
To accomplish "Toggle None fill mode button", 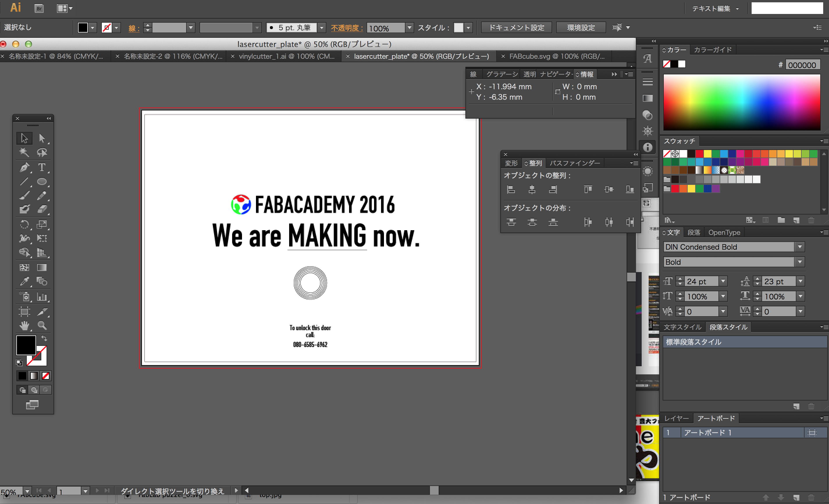I will 46,376.
